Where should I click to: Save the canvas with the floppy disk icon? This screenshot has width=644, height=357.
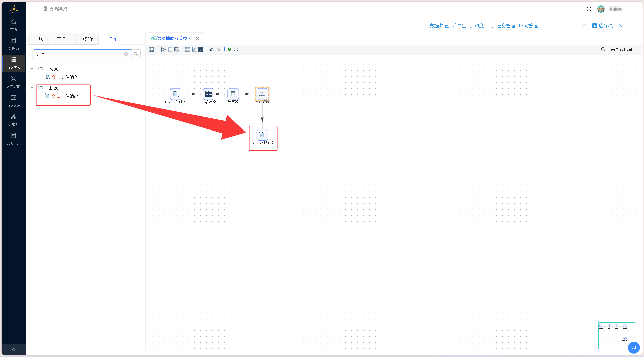coord(151,50)
